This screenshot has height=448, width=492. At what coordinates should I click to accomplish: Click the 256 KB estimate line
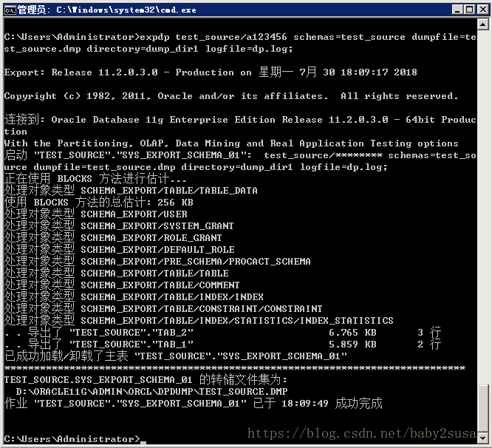(x=99, y=203)
